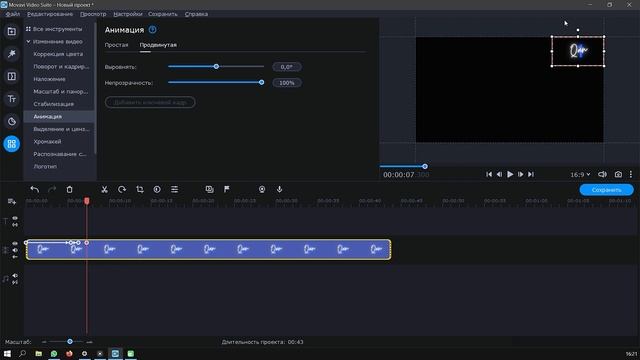Jump to the previous clip

click(x=489, y=174)
